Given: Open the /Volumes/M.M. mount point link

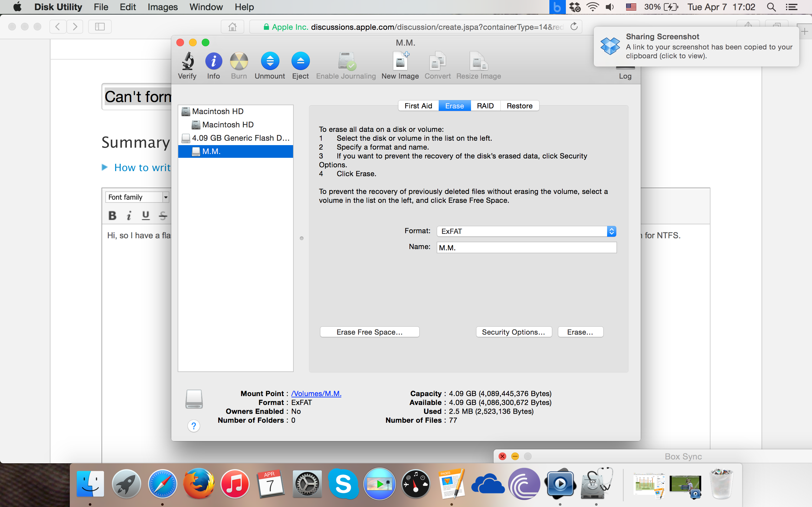Looking at the screenshot, I should [x=316, y=394].
